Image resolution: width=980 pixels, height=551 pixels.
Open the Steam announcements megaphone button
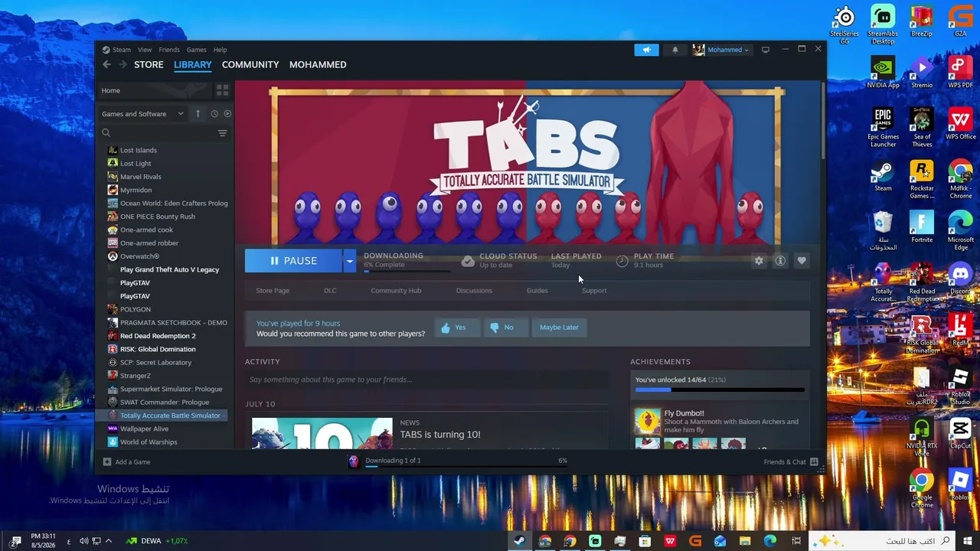click(646, 50)
